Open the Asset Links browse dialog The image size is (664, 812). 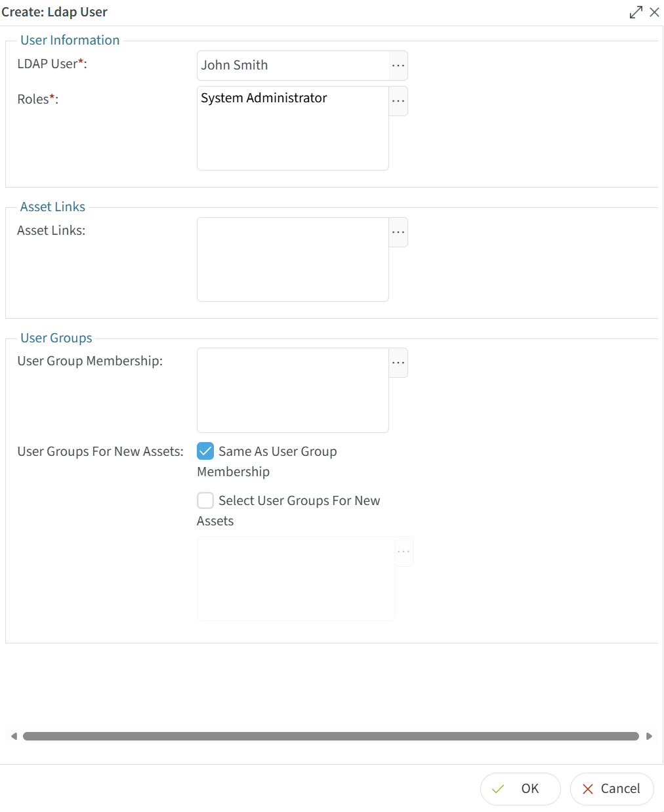pyautogui.click(x=398, y=232)
